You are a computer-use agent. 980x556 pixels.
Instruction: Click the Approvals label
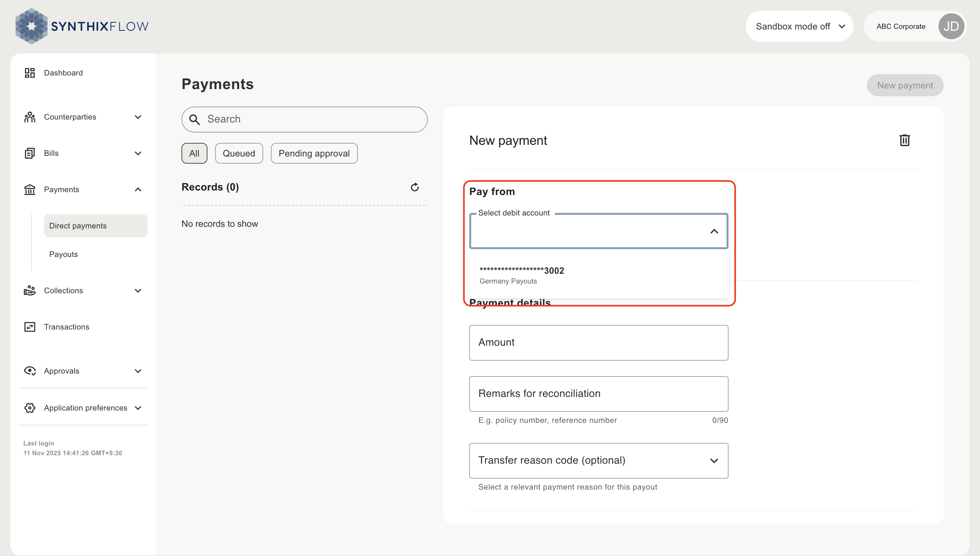62,371
